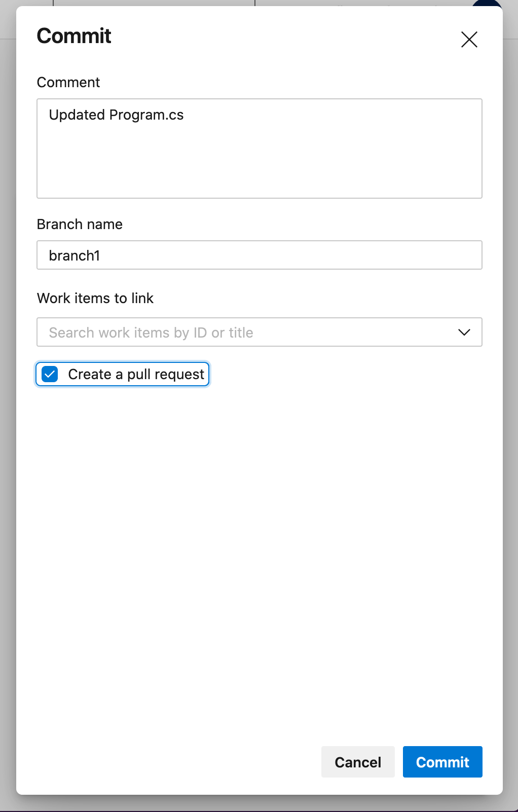Click the Cancel button
518x812 pixels.
[358, 762]
